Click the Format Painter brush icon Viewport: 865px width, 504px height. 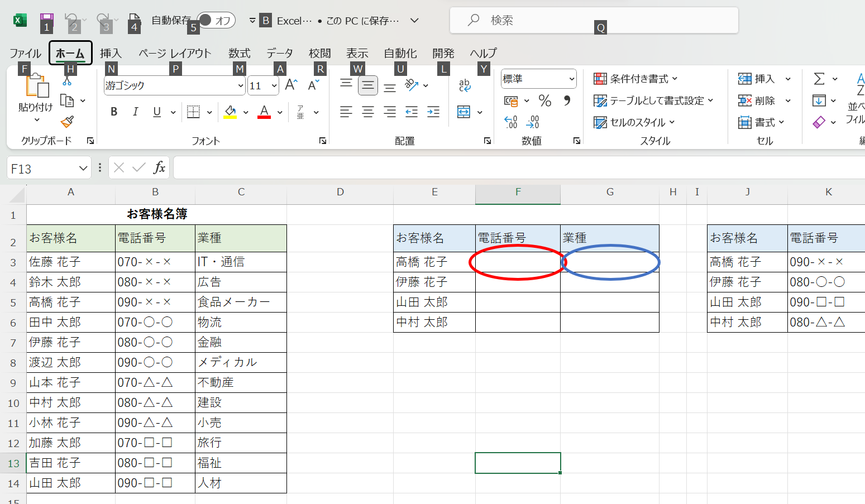[x=67, y=121]
